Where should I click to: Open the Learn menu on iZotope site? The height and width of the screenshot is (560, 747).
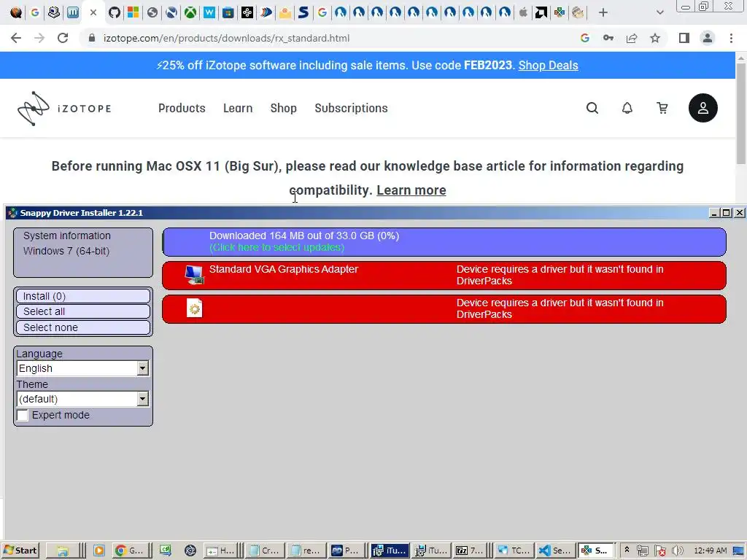pos(238,108)
